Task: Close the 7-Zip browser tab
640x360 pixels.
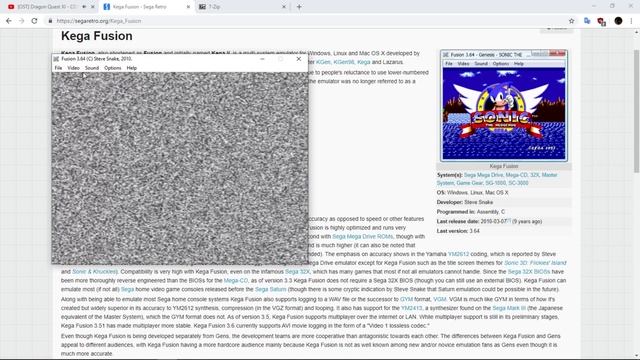Action: click(284, 7)
